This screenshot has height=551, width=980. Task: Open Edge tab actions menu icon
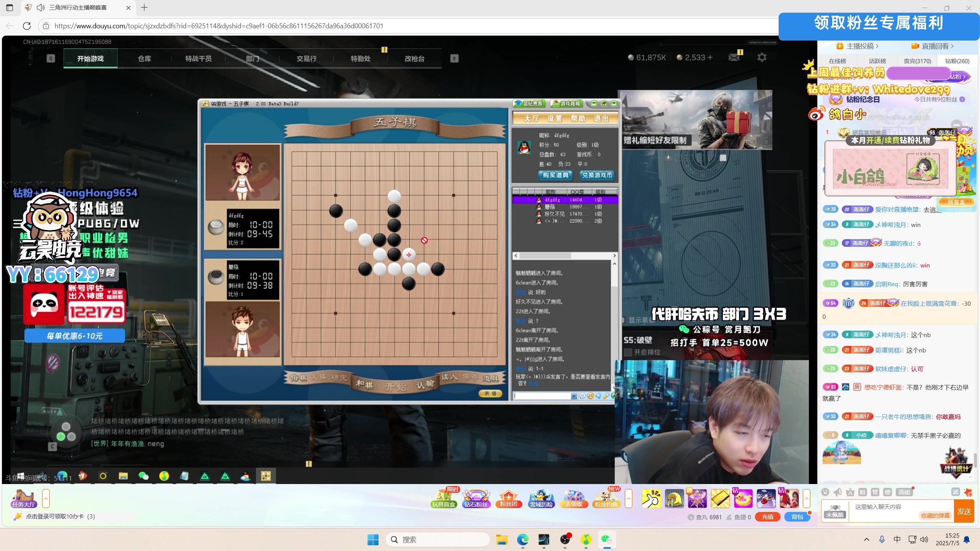(10, 8)
